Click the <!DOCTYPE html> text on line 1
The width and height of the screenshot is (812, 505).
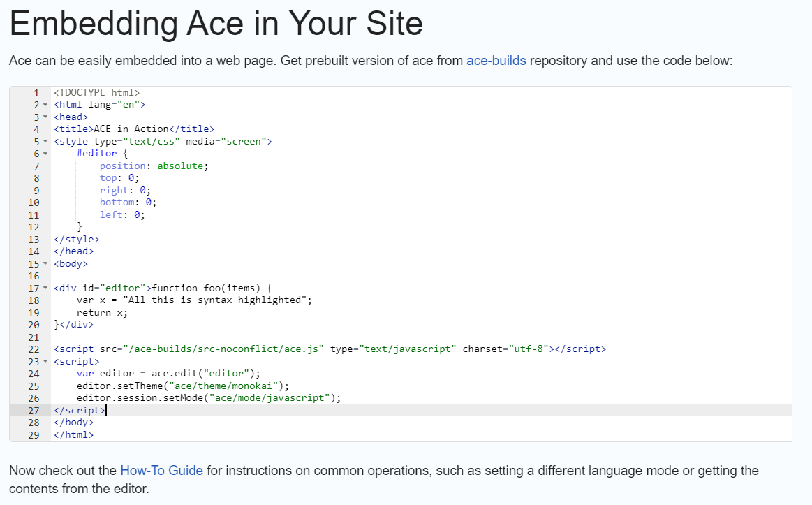[x=97, y=93]
